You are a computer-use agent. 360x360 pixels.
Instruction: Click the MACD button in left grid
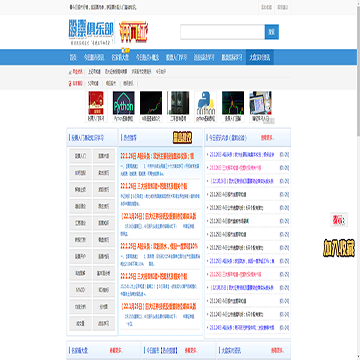(x=80, y=290)
